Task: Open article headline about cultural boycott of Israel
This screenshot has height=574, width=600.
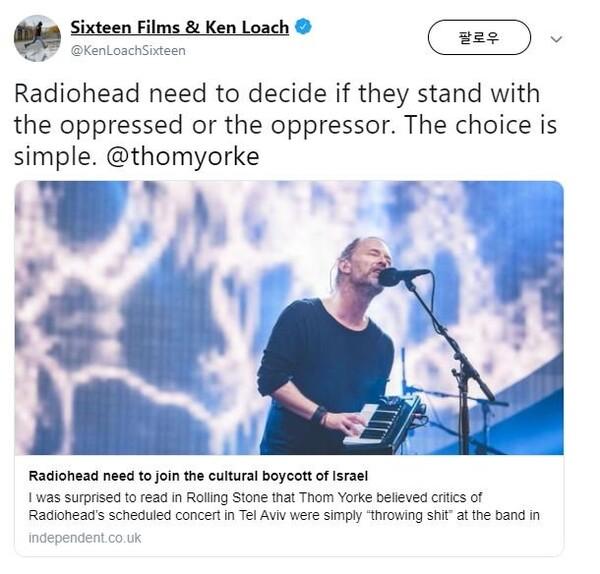Action: [198, 476]
